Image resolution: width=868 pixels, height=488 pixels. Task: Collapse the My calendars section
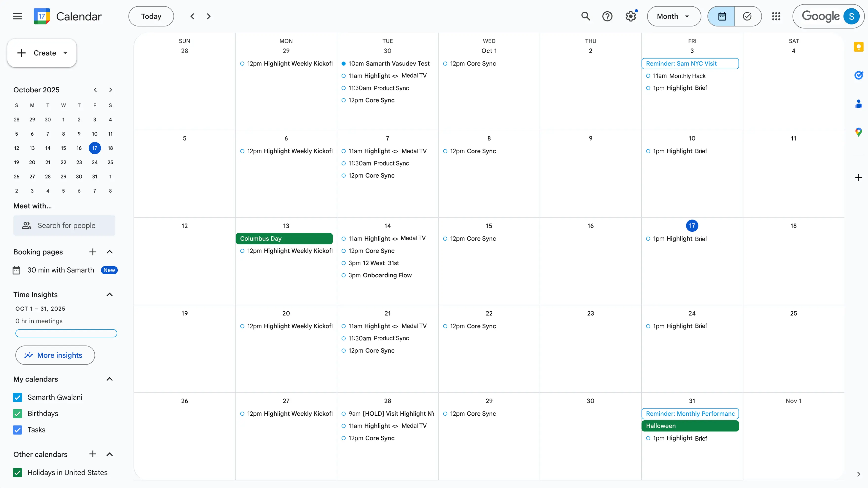click(109, 379)
